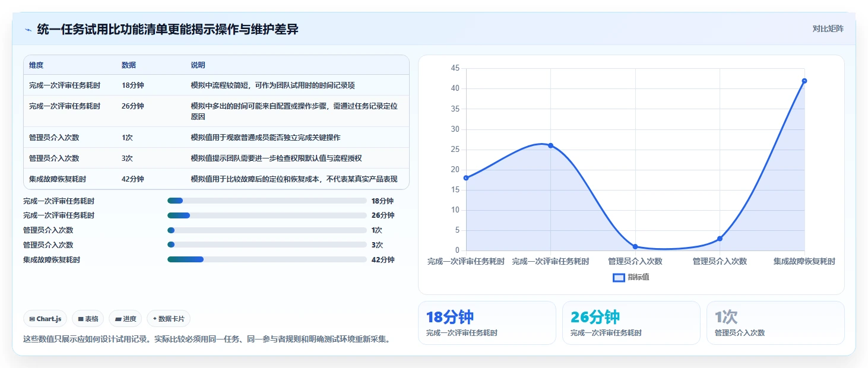Click the 数据 table column header

point(129,65)
